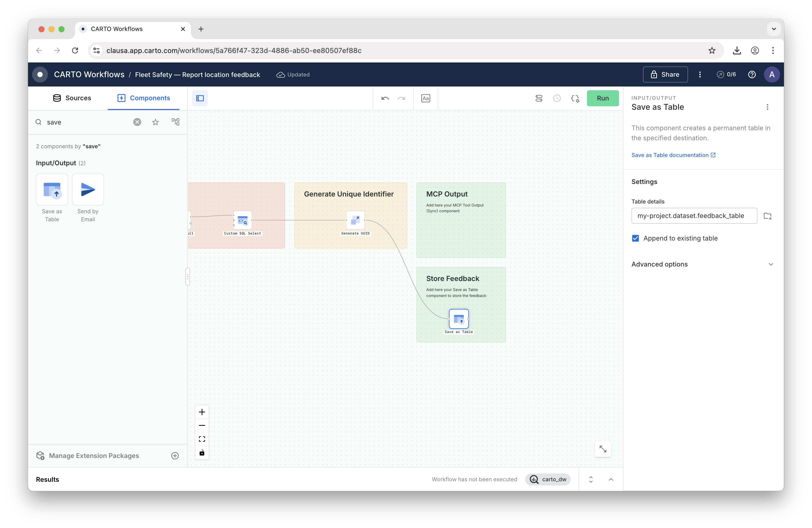Screen dimensions: 812x528
Task: Open Save as Table options menu
Action: pyautogui.click(x=767, y=107)
